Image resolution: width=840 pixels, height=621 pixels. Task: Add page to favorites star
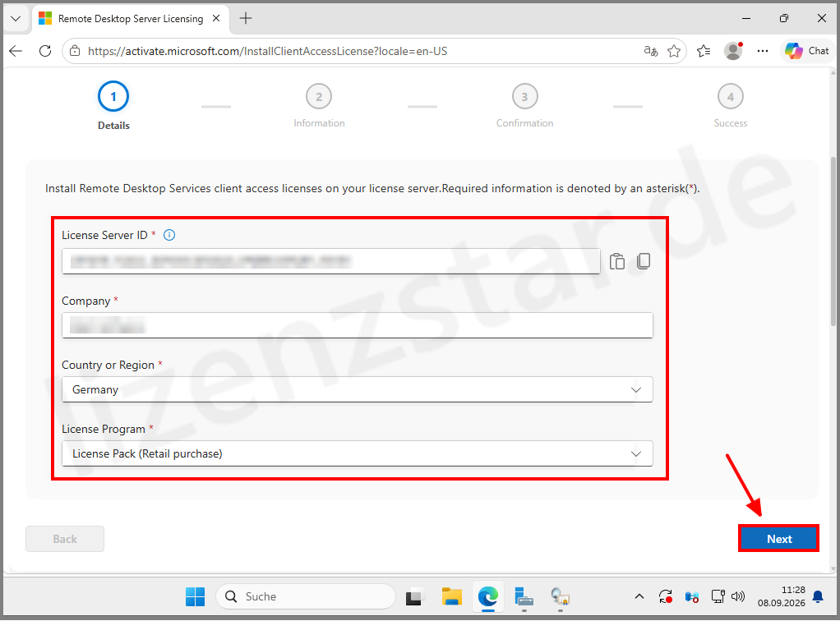tap(674, 51)
